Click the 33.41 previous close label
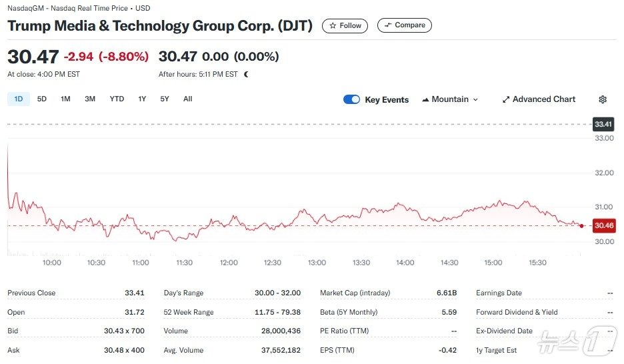The image size is (624, 364). (x=603, y=124)
